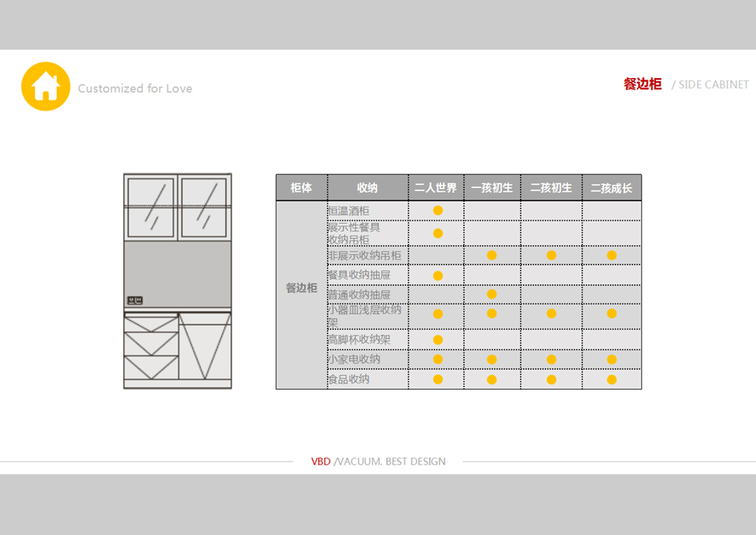Click the 二孩初生 column header

(x=551, y=188)
